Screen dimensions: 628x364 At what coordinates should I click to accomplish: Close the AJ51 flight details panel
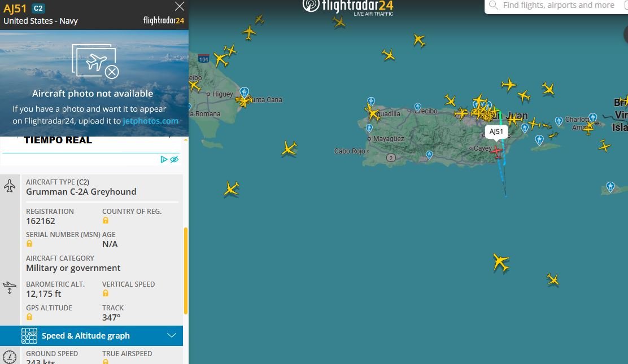coord(180,6)
